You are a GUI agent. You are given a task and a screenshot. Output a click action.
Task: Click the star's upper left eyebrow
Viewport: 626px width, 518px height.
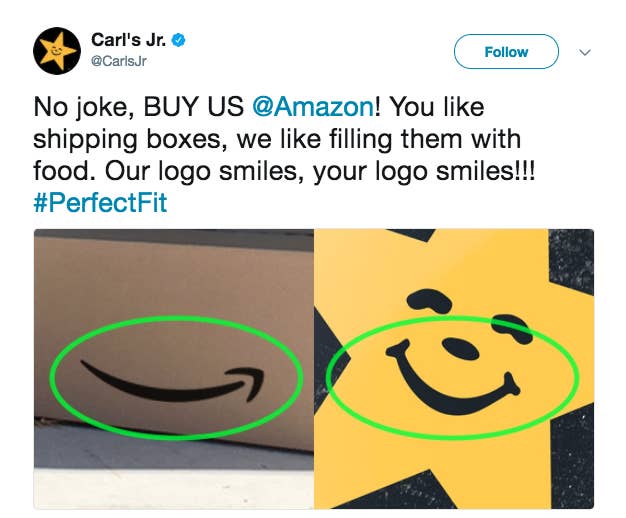point(429,301)
